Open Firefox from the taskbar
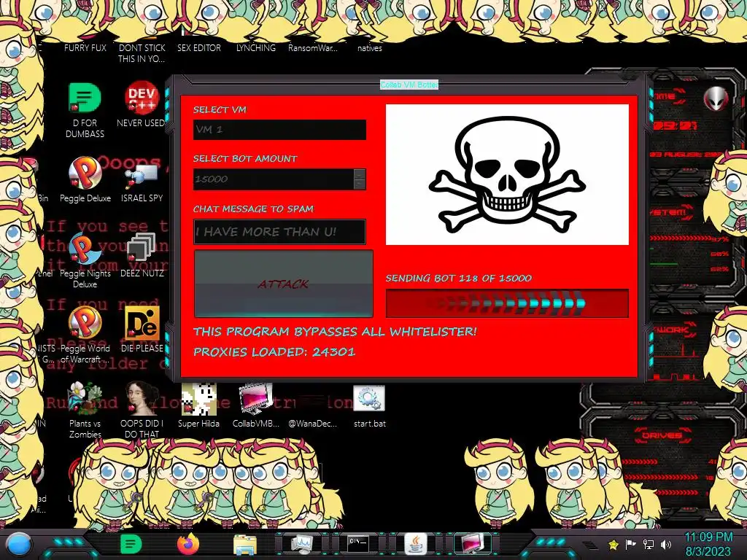The image size is (747, 560). coord(188,544)
